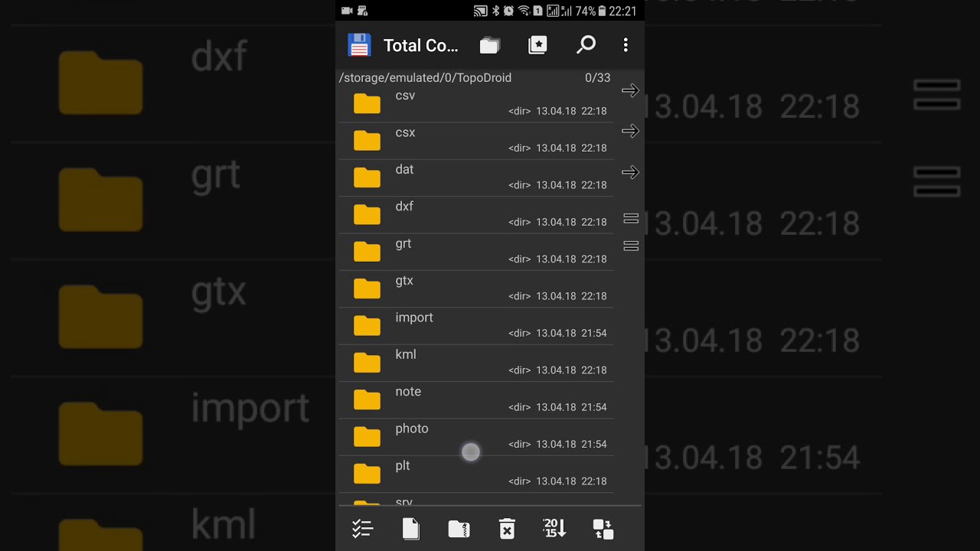This screenshot has height=551, width=980.
Task: Select the grt folder via its folder icon
Action: coord(367,252)
